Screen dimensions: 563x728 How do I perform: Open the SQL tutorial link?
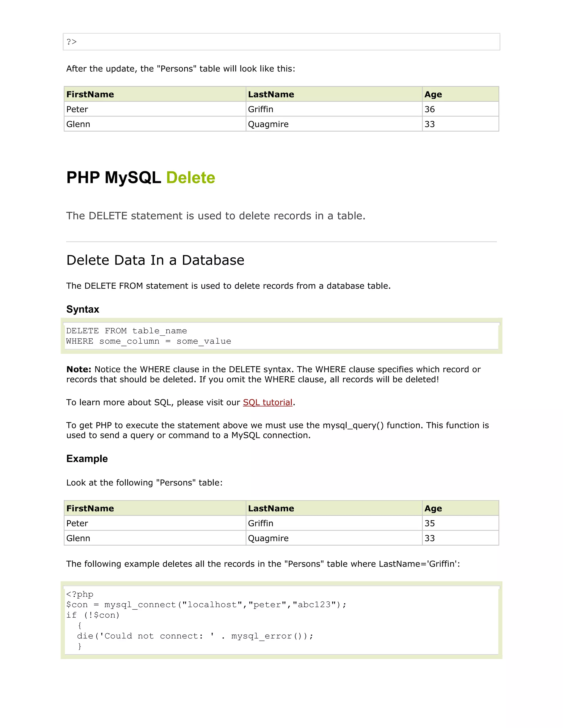tap(267, 402)
